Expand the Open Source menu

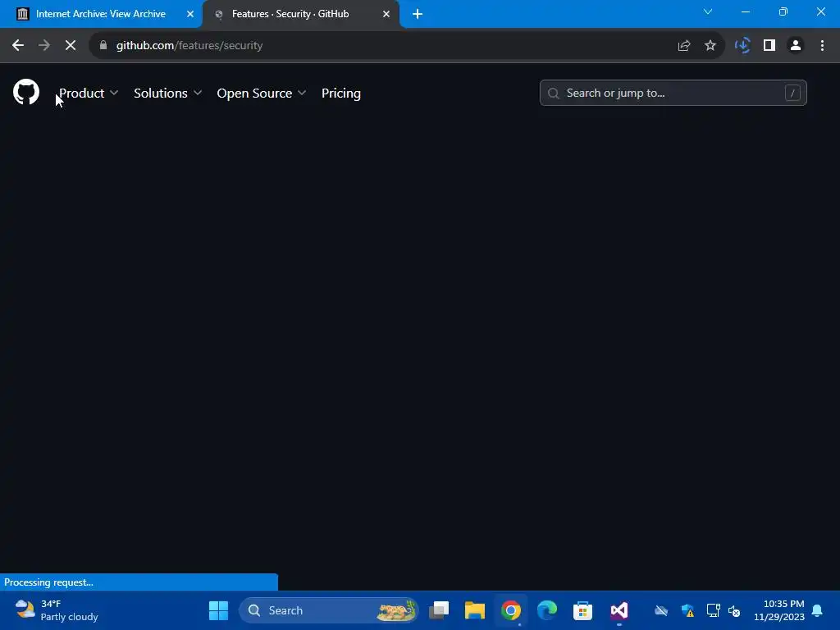(262, 94)
